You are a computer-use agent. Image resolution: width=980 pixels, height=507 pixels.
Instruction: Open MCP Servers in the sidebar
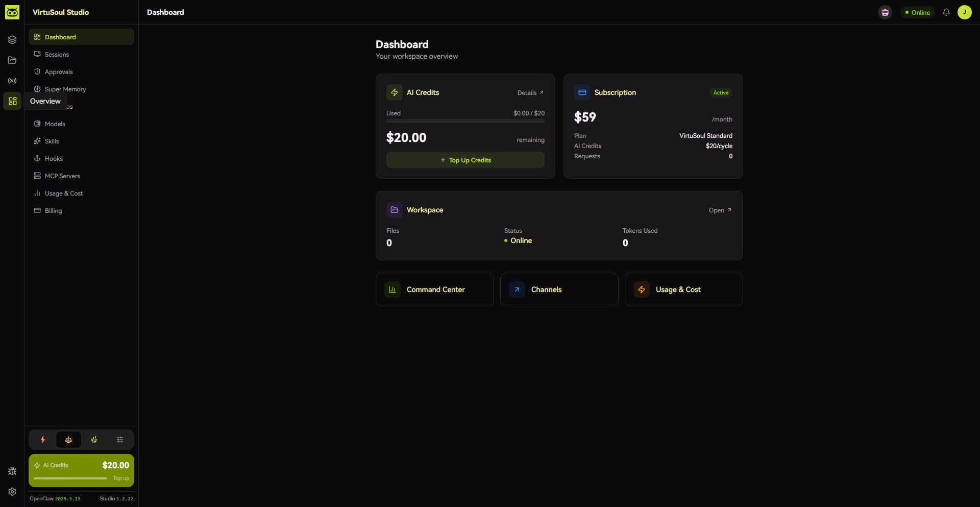(81, 176)
